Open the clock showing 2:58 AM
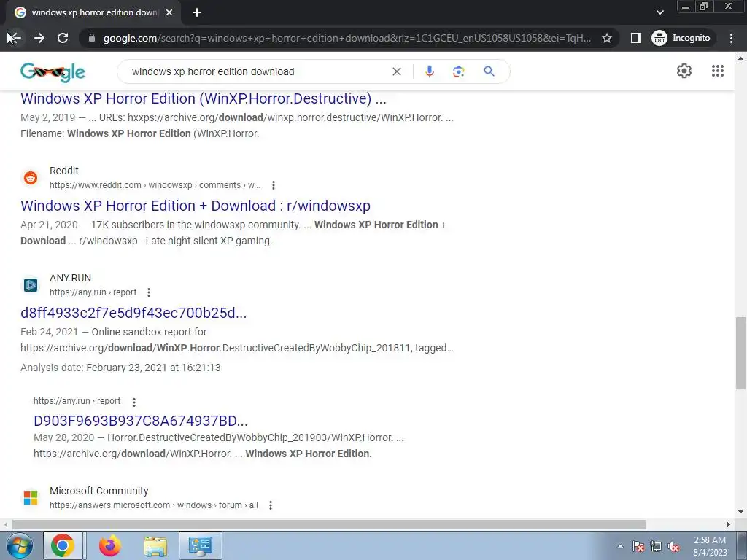The height and width of the screenshot is (560, 747). [x=710, y=546]
